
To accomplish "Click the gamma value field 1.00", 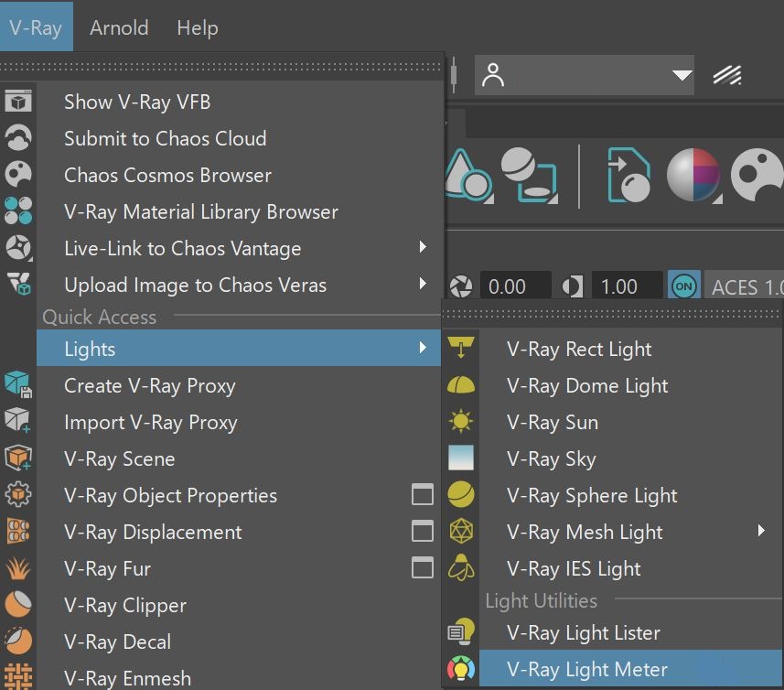I will tap(627, 286).
